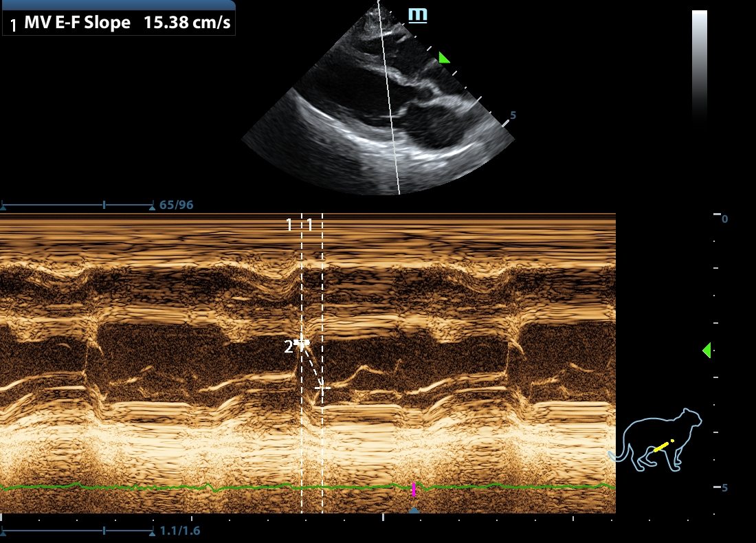Select the MV E-F Slope measurement result

[119, 24]
